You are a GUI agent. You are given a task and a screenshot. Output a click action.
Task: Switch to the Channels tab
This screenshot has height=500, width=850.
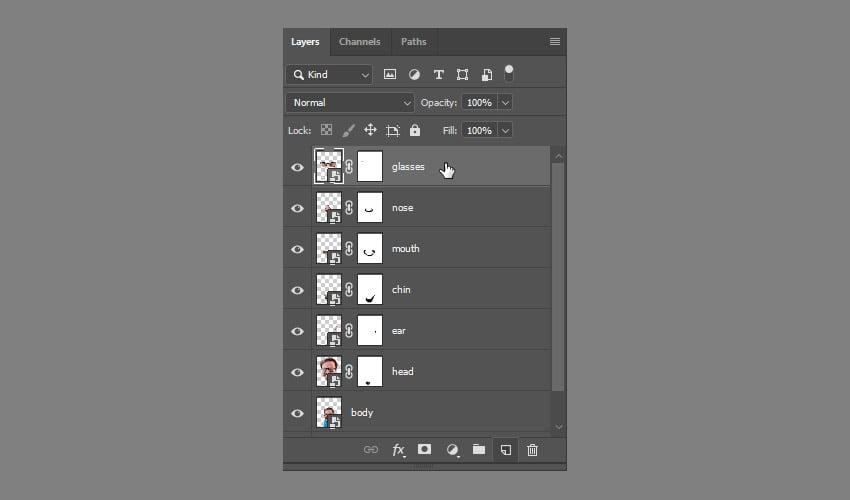(359, 42)
